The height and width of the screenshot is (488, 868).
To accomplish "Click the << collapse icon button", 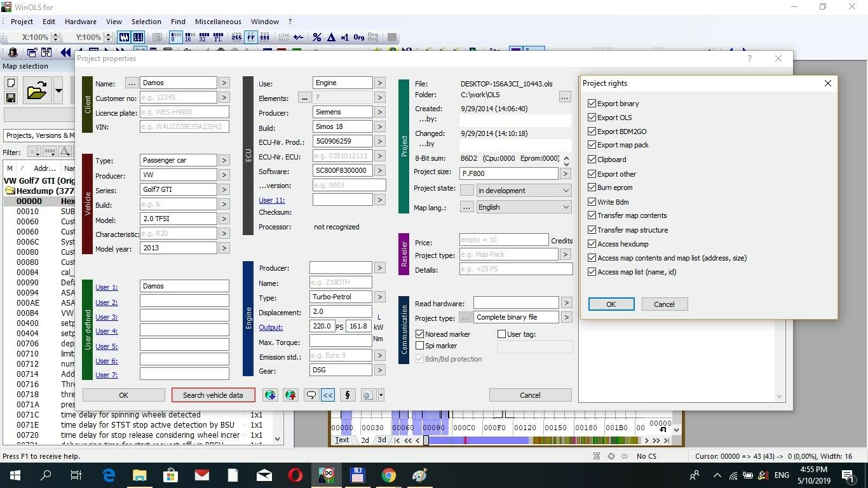I will tap(328, 395).
